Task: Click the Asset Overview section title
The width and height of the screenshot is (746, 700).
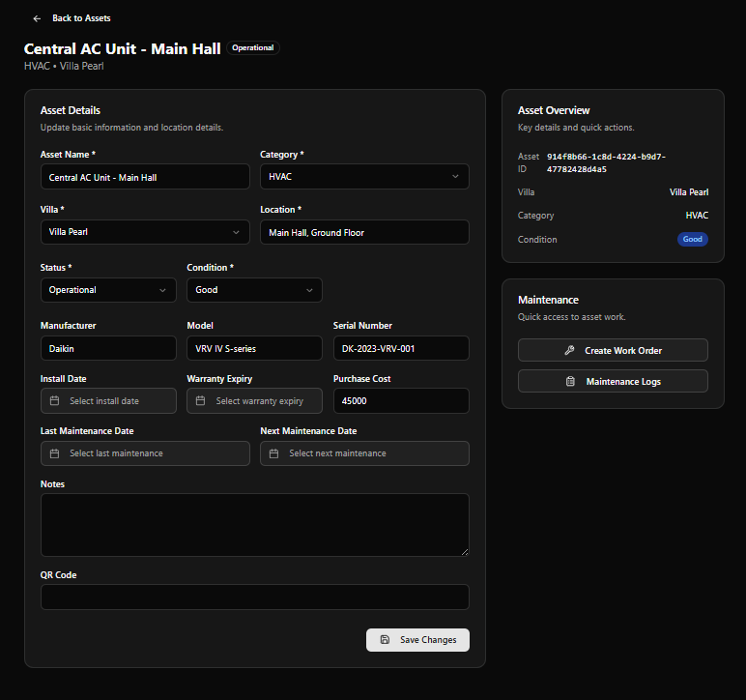Action: coord(554,110)
